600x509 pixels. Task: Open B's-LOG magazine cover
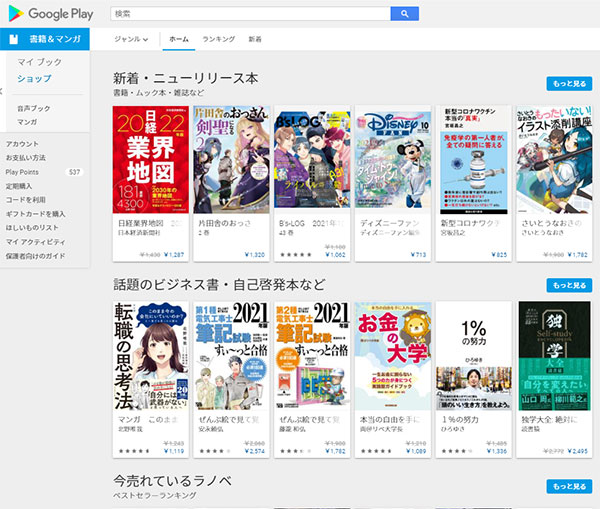tap(312, 160)
